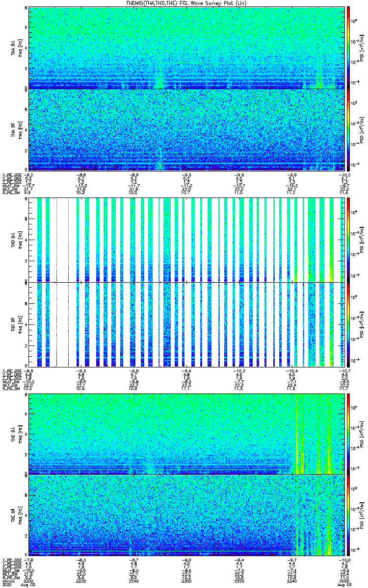Click the first X_RE_GSE label under THA panels

pyautogui.click(x=11, y=174)
